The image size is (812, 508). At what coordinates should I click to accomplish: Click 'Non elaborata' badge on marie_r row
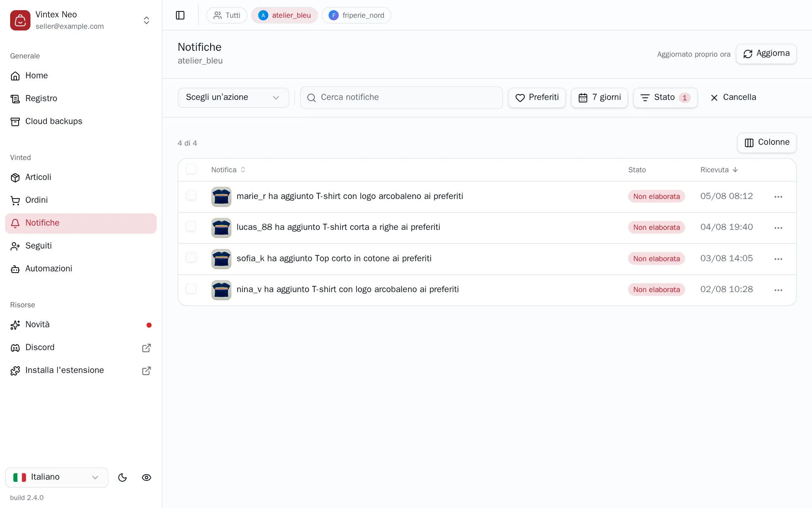(656, 196)
